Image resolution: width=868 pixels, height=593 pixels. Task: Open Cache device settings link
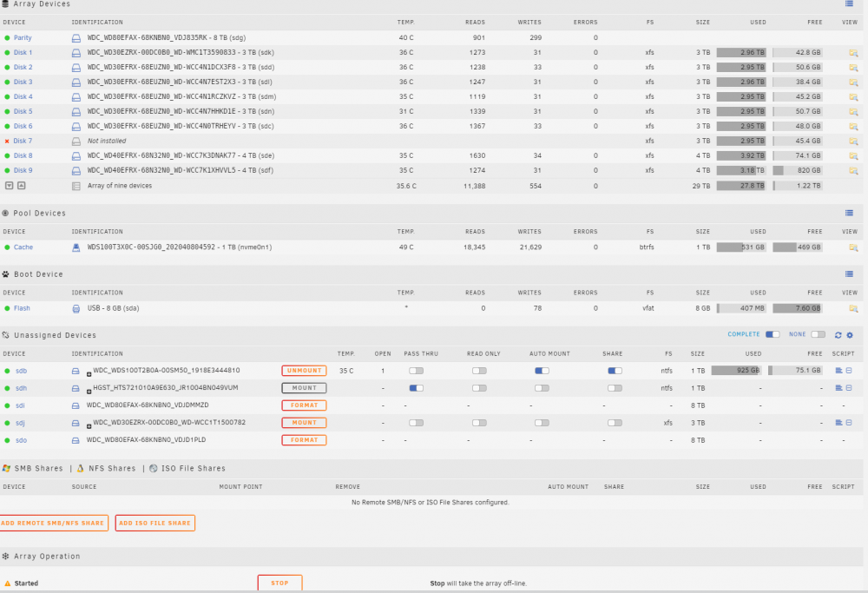(23, 247)
